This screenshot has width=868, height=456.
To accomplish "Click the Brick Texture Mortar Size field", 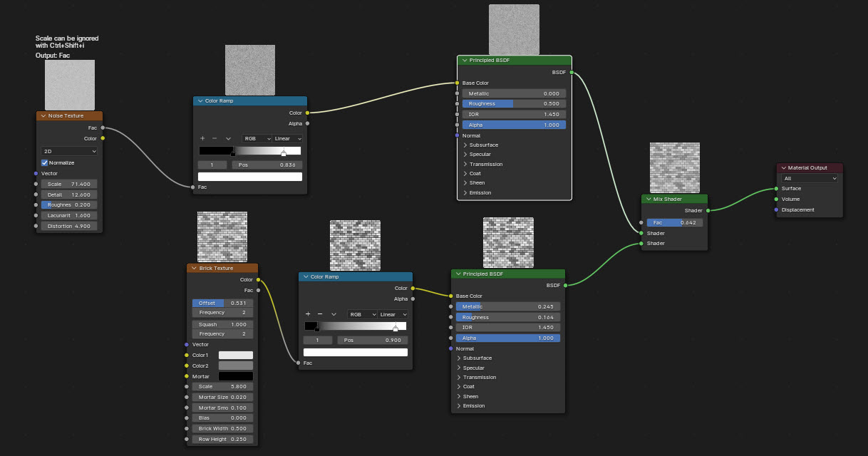I will (222, 397).
